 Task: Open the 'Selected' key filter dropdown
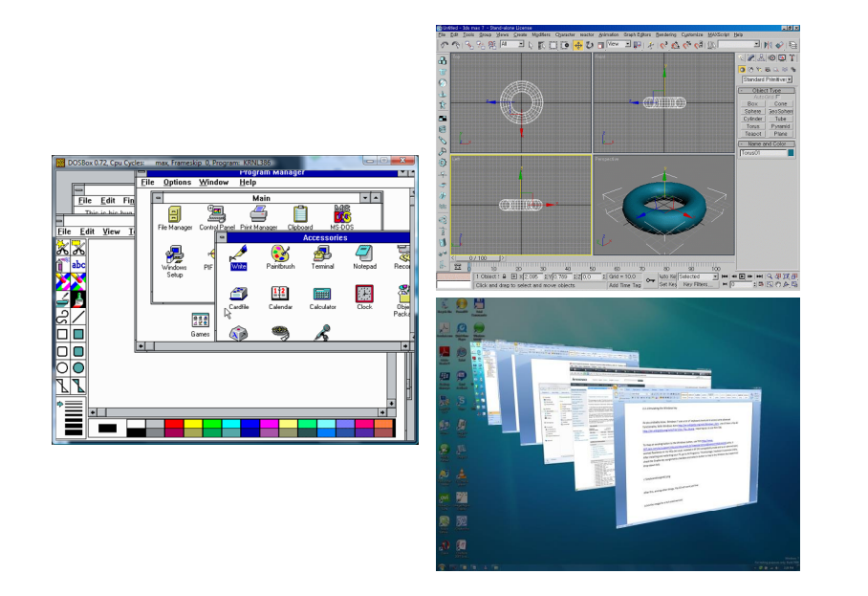(x=698, y=276)
